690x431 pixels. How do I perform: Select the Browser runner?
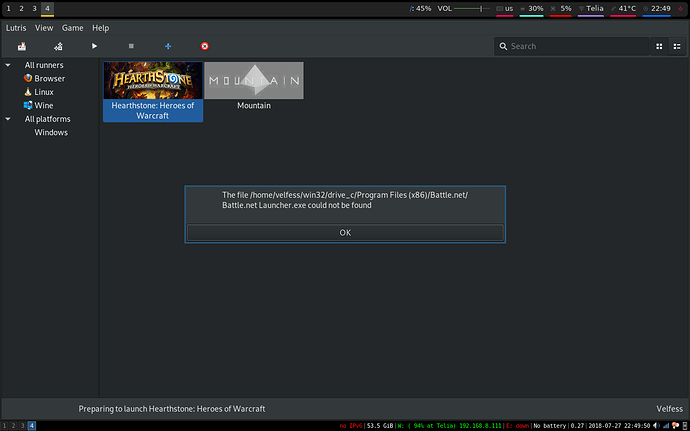50,78
